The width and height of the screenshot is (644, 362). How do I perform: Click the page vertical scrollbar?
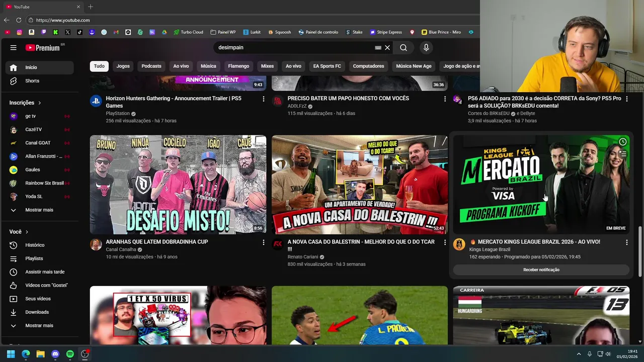[x=640, y=250]
